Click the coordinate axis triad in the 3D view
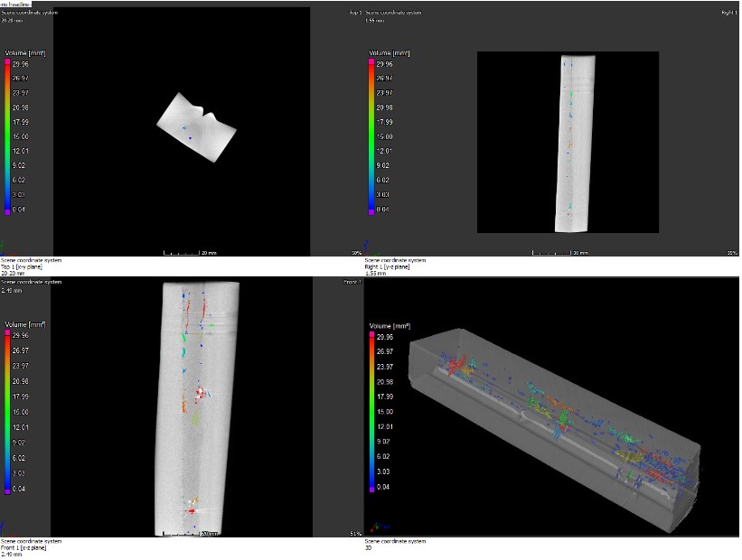This screenshot has width=742, height=560. (x=380, y=527)
